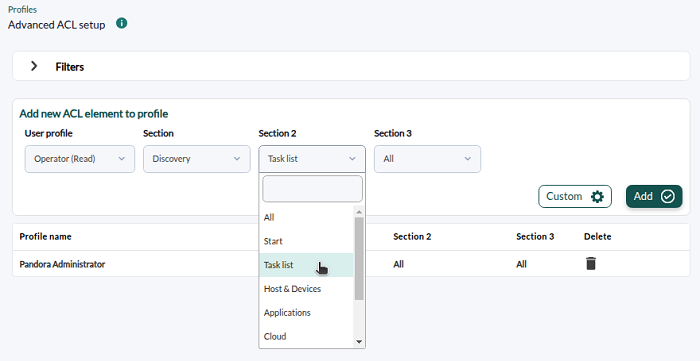Collapse the Section 2 Task list dropdown
700x361 pixels.
[312, 159]
